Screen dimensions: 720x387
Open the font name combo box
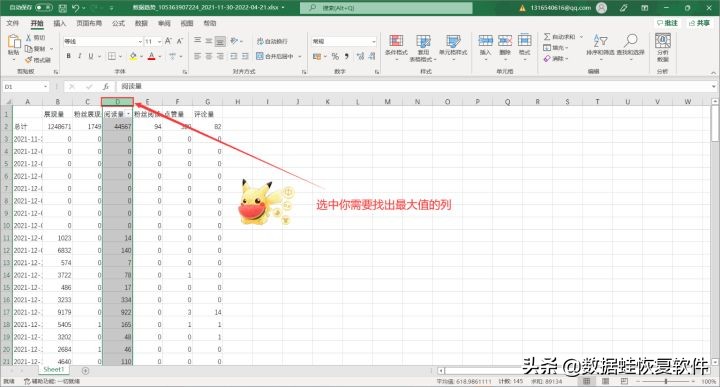point(103,41)
